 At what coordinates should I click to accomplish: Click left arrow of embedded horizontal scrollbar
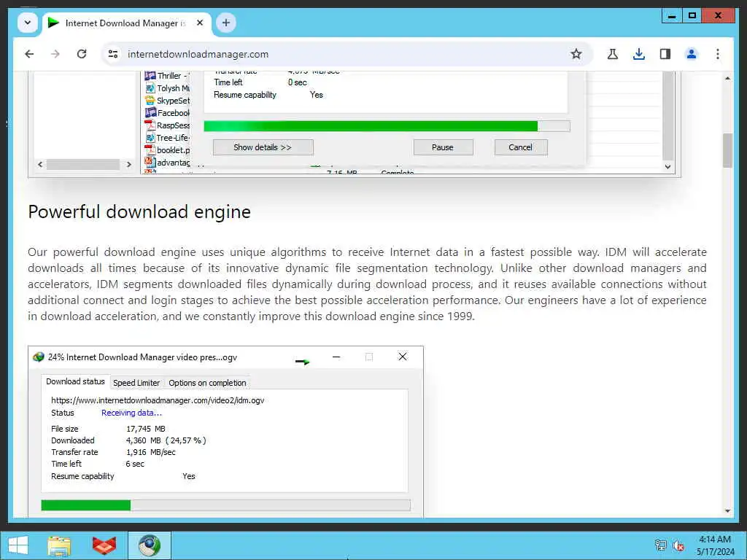pos(40,164)
